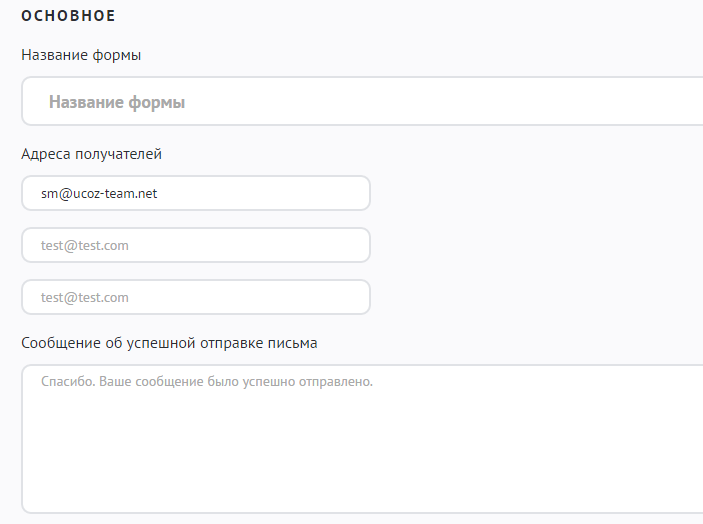Select the third recipient email field
Screen dimensions: 703x524
click(196, 297)
